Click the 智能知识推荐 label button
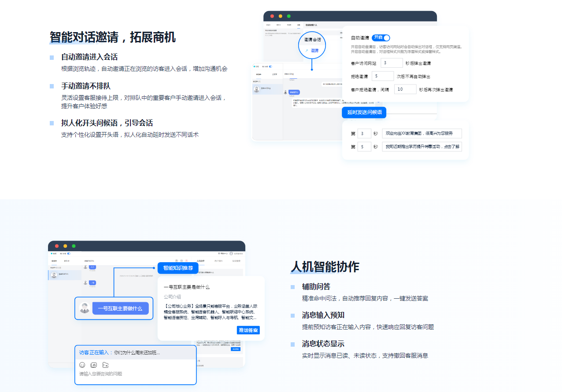The height and width of the screenshot is (392, 562). pyautogui.click(x=178, y=268)
